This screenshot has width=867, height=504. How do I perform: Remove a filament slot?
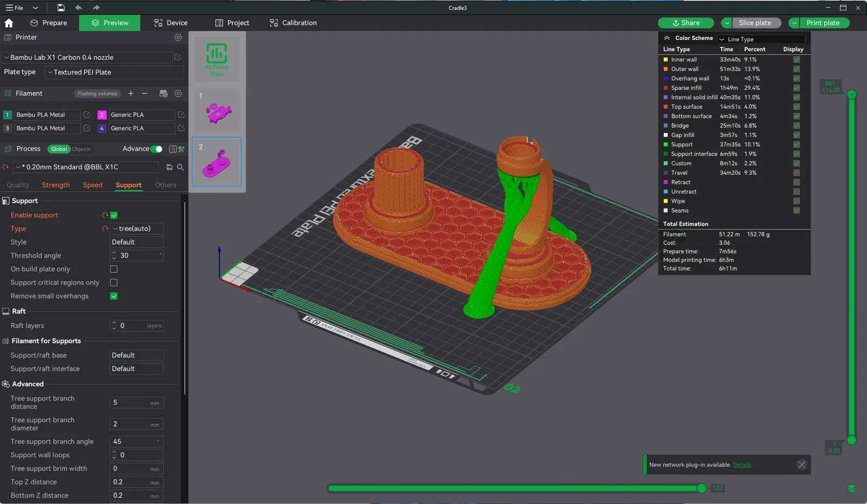coord(145,94)
